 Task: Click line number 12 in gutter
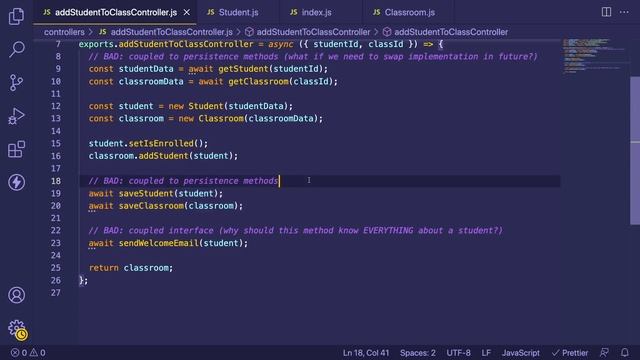click(x=56, y=106)
